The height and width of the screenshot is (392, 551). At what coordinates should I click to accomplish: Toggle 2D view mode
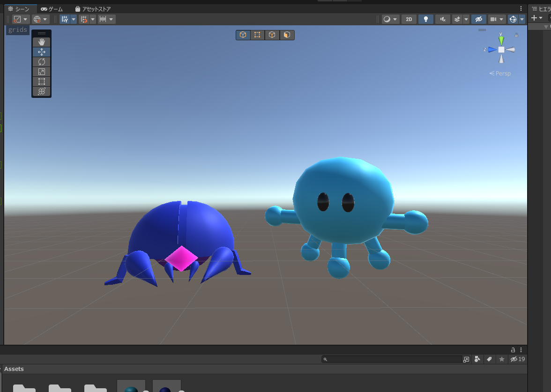coord(409,19)
